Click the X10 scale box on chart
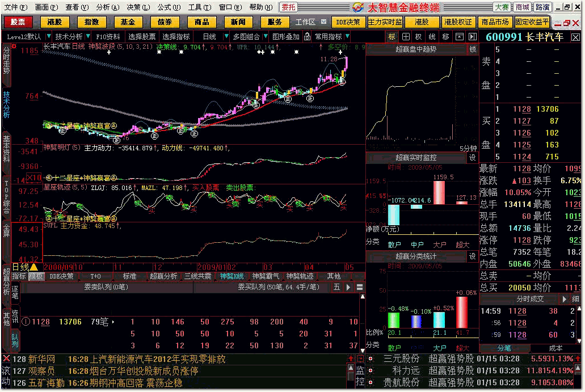 [33, 178]
